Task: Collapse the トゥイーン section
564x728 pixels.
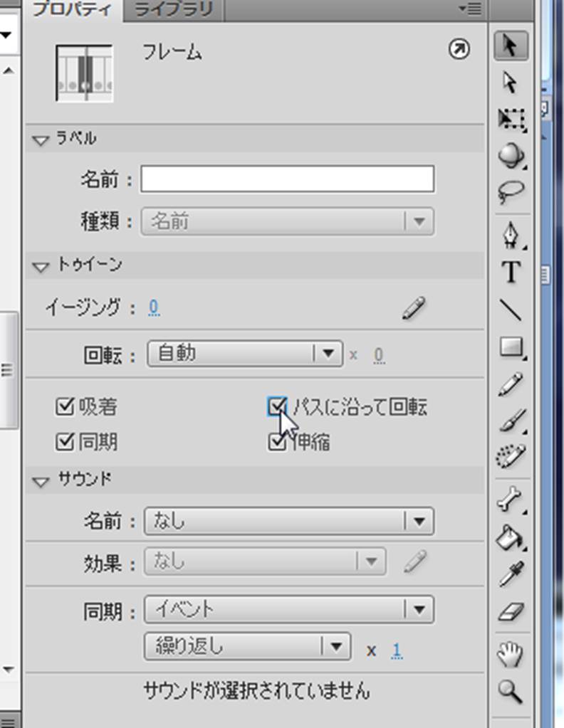Action: pos(40,266)
